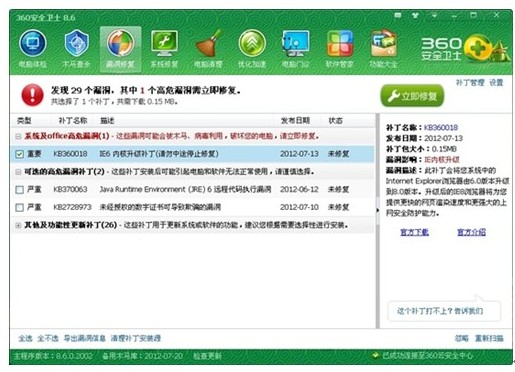Click 主程序版本 8.6.0.2002 status text
515x372 pixels.
53,356
